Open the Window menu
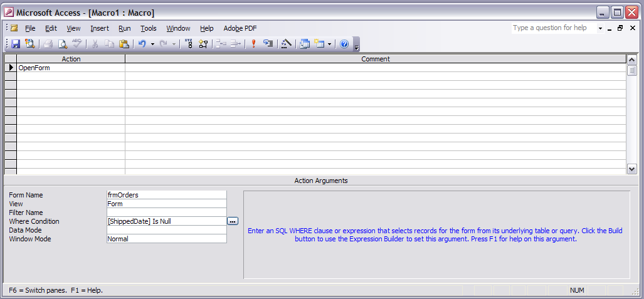This screenshot has height=299, width=644. click(178, 28)
